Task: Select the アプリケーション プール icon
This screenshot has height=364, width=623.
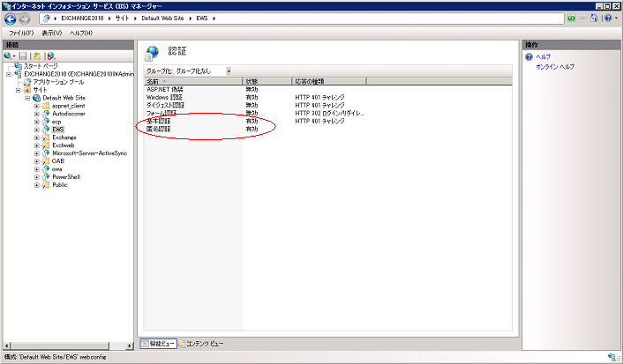Action: coord(27,82)
